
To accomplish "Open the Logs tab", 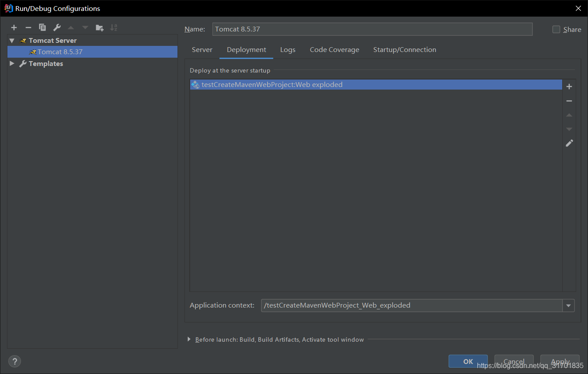I will point(288,50).
